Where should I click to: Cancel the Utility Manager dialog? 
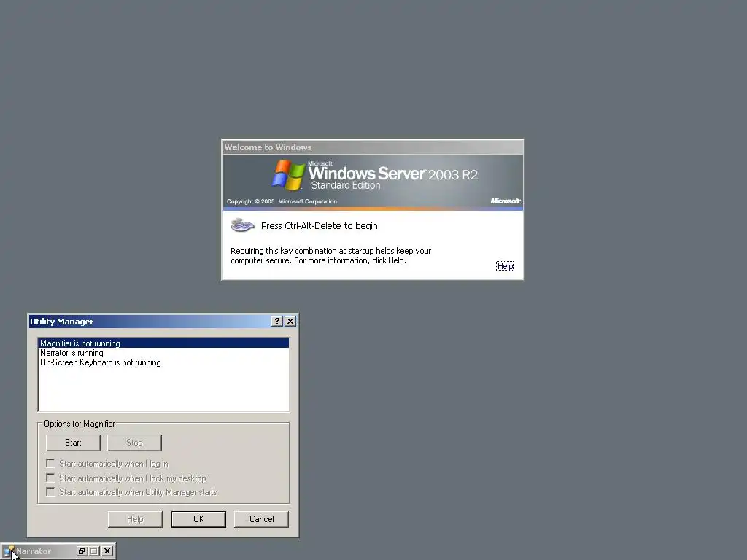(262, 519)
